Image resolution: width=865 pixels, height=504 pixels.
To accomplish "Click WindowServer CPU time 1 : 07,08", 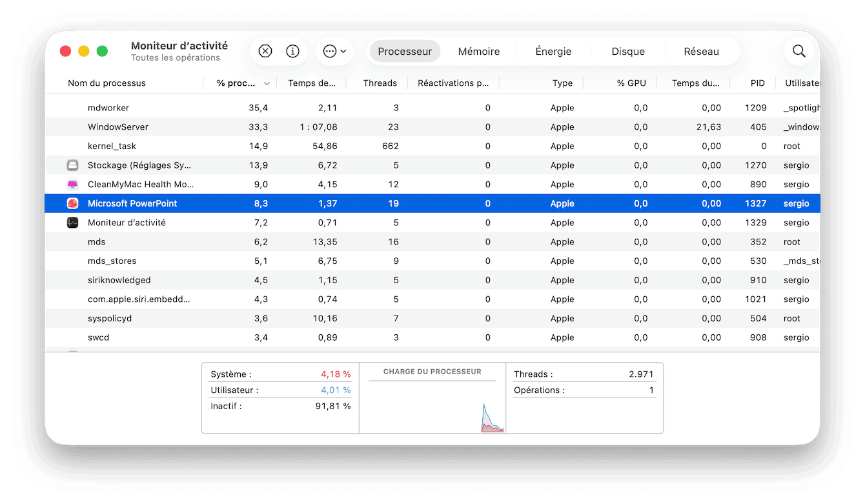I will pyautogui.click(x=318, y=127).
